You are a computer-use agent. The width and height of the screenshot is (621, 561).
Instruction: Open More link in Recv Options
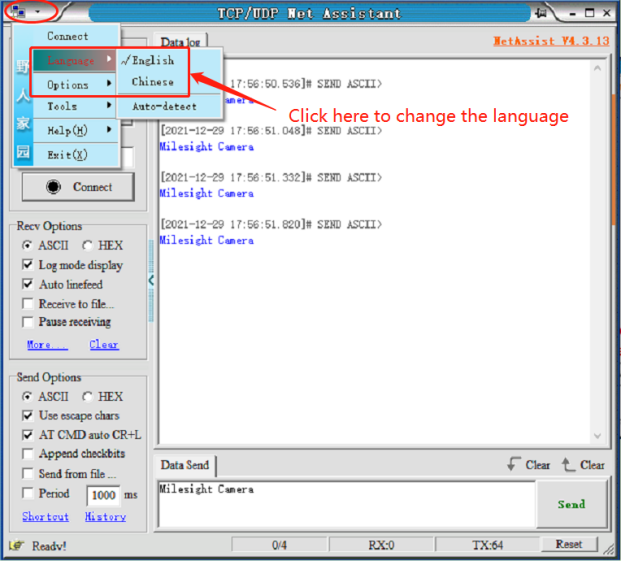click(x=47, y=344)
